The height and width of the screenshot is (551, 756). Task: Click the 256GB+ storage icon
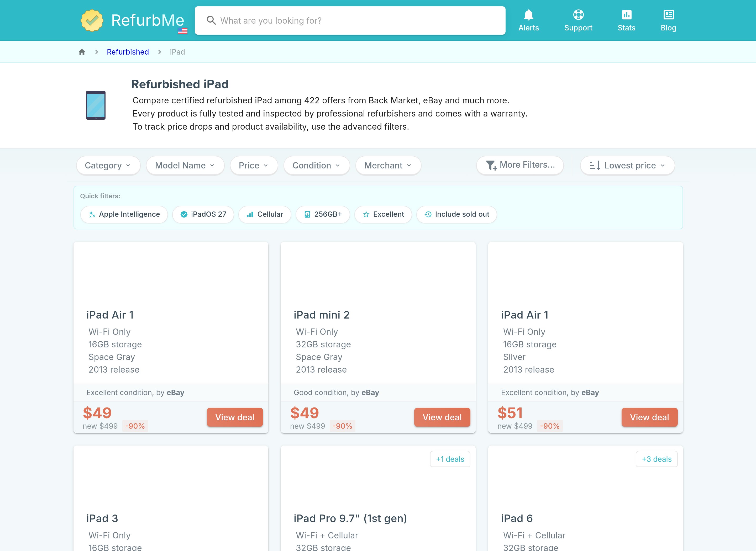(x=307, y=214)
